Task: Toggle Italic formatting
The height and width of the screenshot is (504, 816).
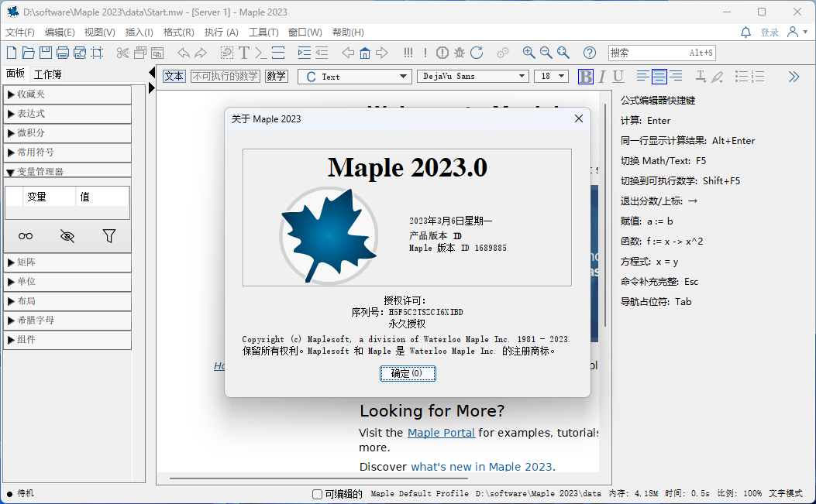Action: [602, 77]
